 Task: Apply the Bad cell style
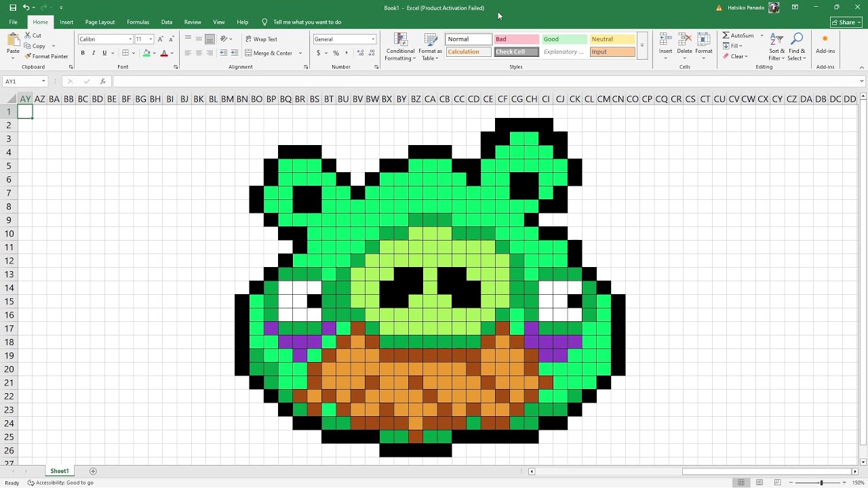click(517, 39)
